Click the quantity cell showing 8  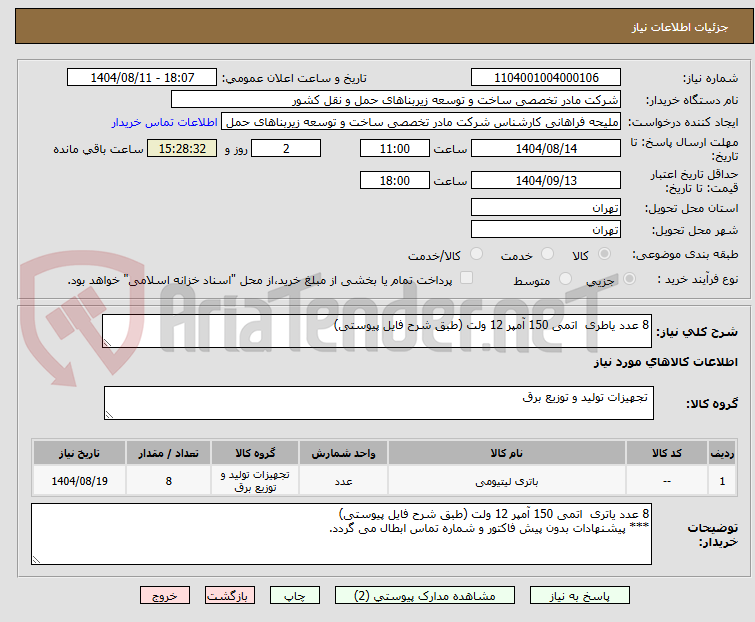coord(169,480)
